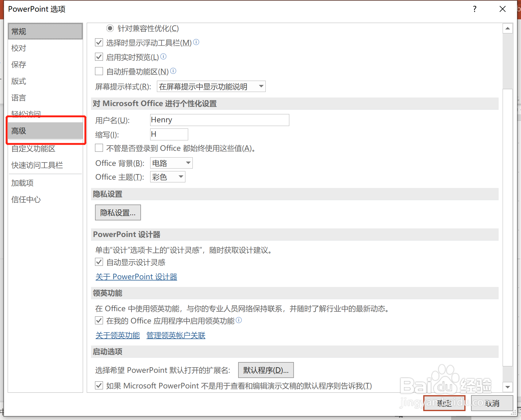521x420 pixels.
Task: Toggle 选择时显示浮动工具栏 checkbox
Action: [99, 43]
